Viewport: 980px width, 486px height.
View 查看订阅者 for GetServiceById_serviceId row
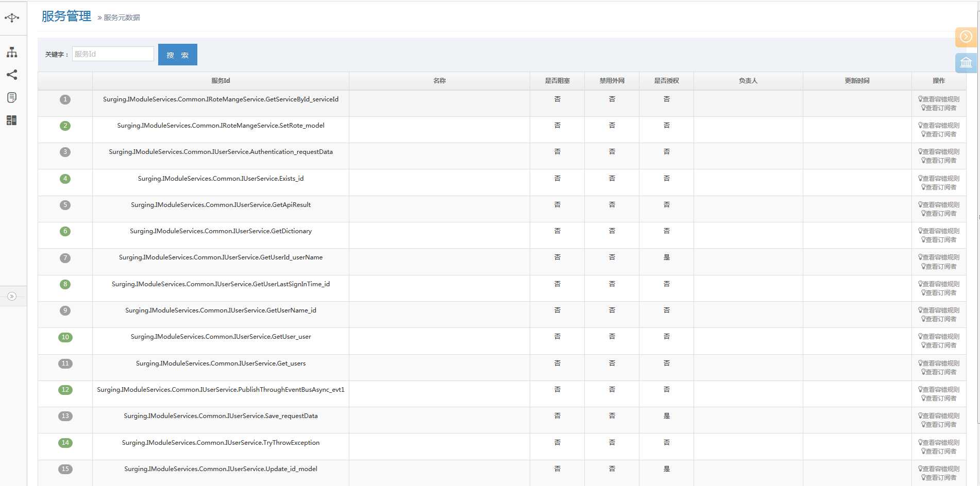[939, 108]
